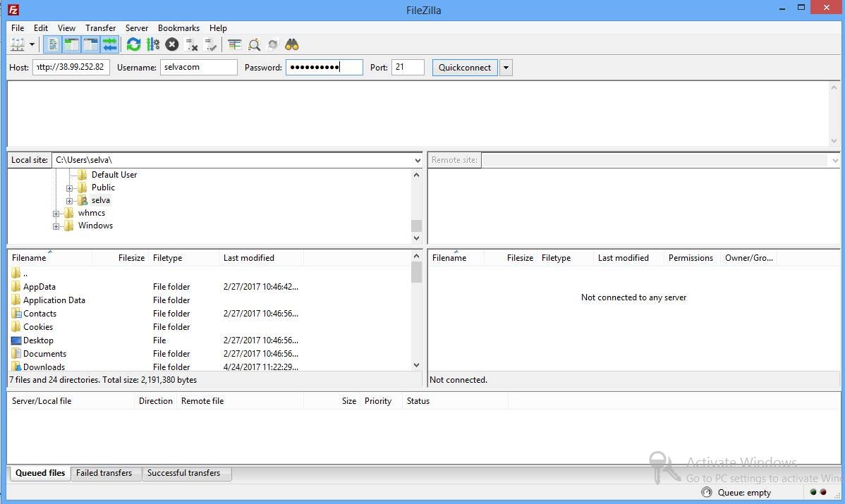Toggle directory comparison
Image resolution: width=845 pixels, height=504 pixels.
pos(254,44)
